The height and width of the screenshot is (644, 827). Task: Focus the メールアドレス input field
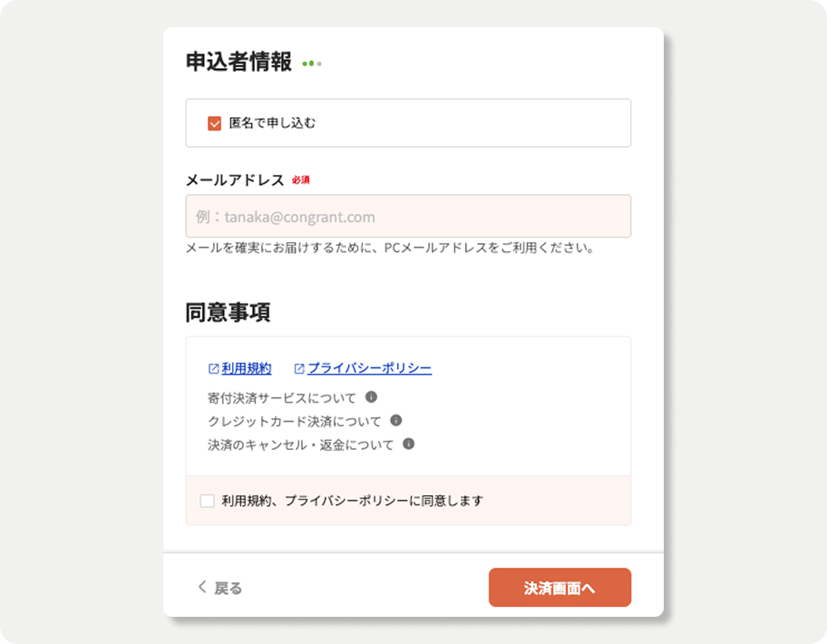click(408, 216)
